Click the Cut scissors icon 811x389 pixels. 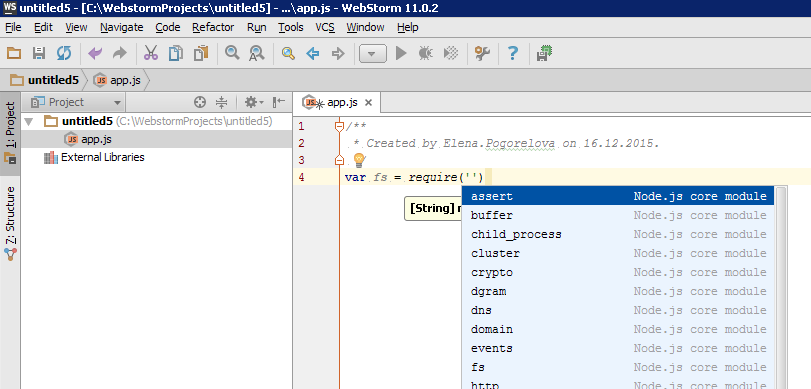(151, 53)
